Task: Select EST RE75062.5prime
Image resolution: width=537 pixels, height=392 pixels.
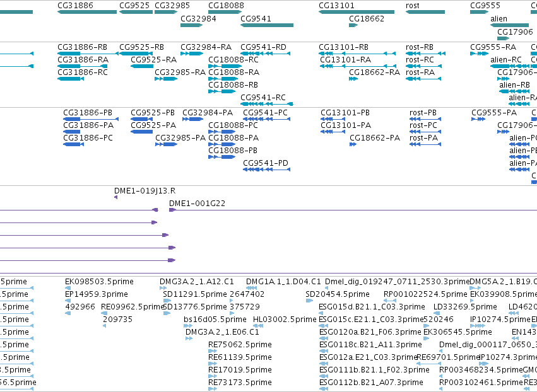Action: pos(240,345)
